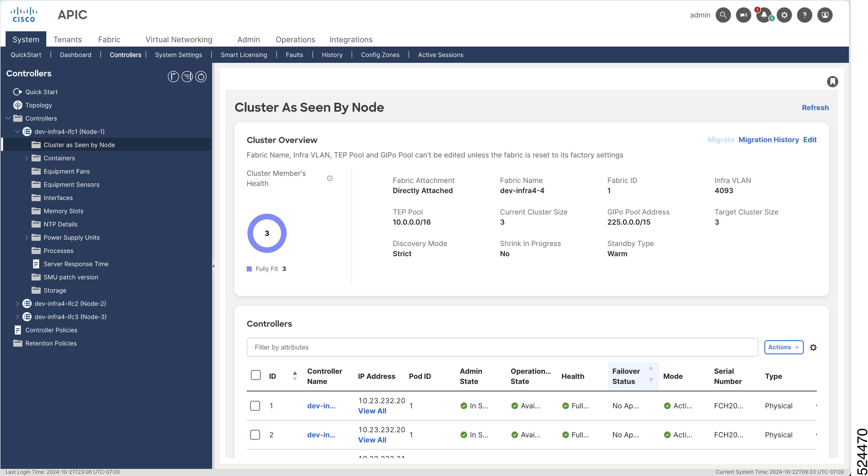Click the Migration History link

point(768,140)
